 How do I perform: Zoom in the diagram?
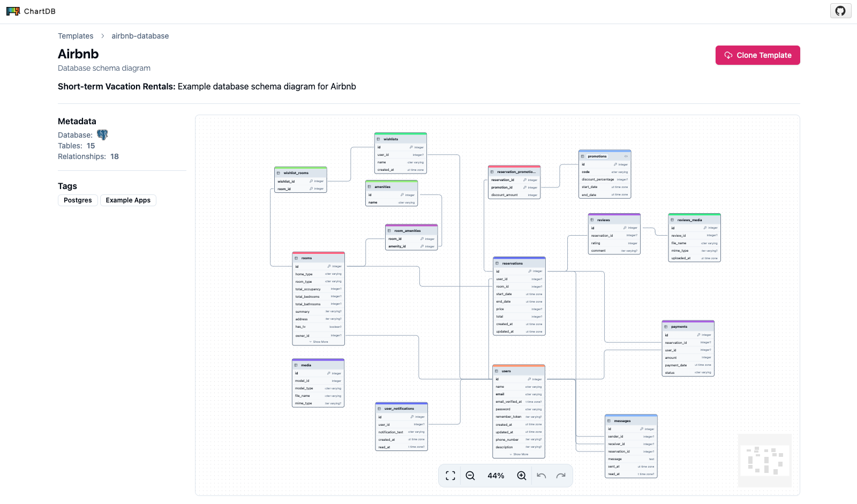coord(522,476)
